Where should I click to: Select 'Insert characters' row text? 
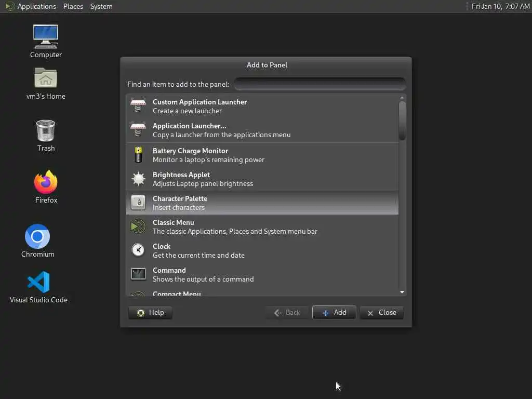click(x=179, y=207)
